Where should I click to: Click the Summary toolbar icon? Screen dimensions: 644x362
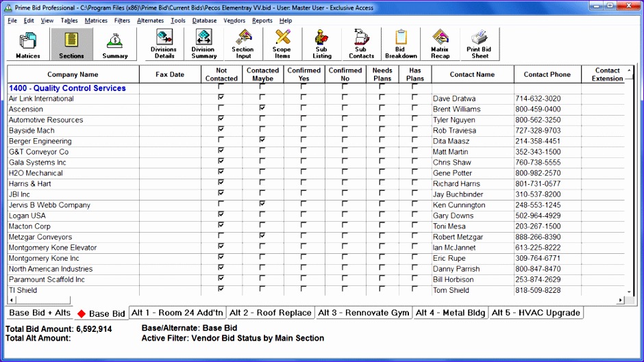[114, 44]
